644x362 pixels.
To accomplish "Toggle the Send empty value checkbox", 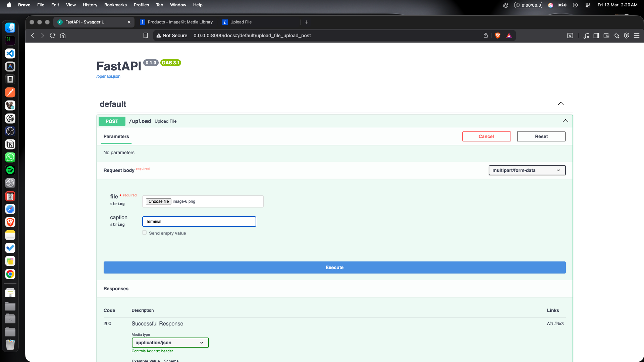I will point(145,233).
